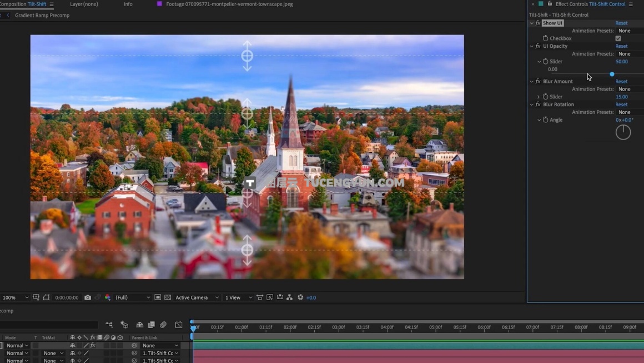Toggle the Effect Controls panel lock icon
The height and width of the screenshot is (363, 644).
tap(550, 4)
